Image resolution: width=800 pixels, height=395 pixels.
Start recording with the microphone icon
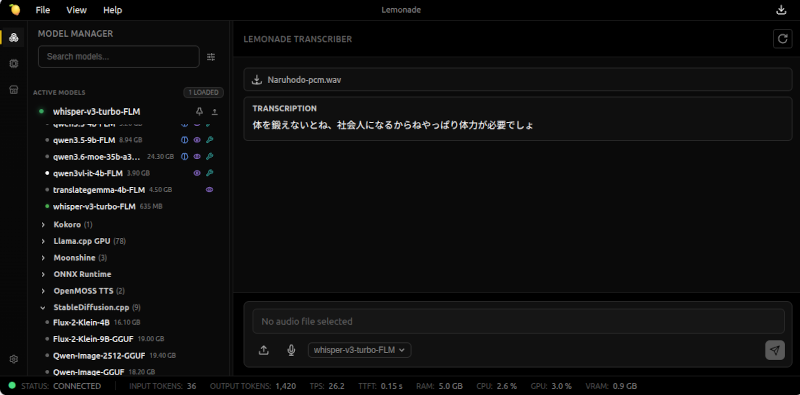pyautogui.click(x=291, y=350)
